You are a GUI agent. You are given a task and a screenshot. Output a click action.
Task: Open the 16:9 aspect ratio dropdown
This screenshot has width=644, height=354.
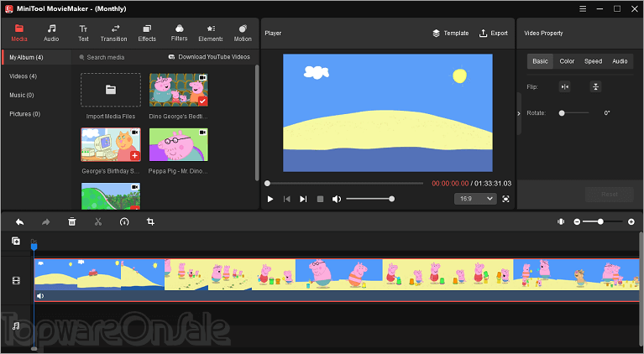pos(475,199)
